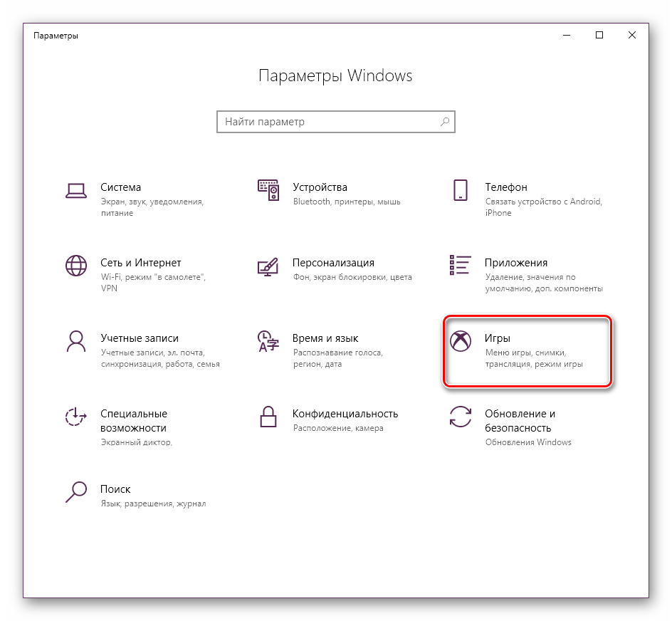Screen dimensions: 672x621
Task: Click the person icon for Учетные записи
Action: point(75,341)
